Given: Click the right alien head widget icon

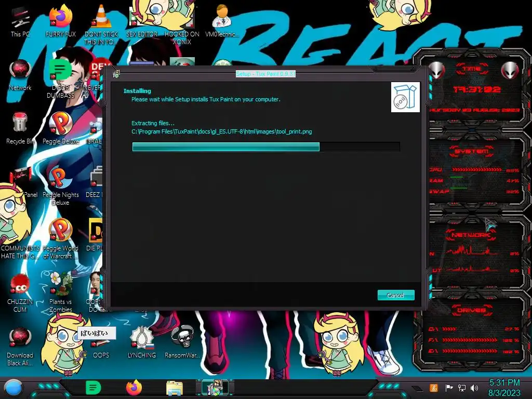Looking at the screenshot, I should (x=510, y=70).
